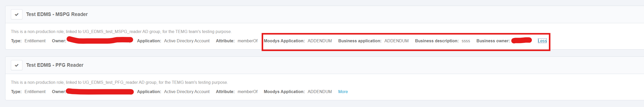Toggle the Test EDMS - PFG Reader checkbox
644x107 pixels.
(17, 65)
